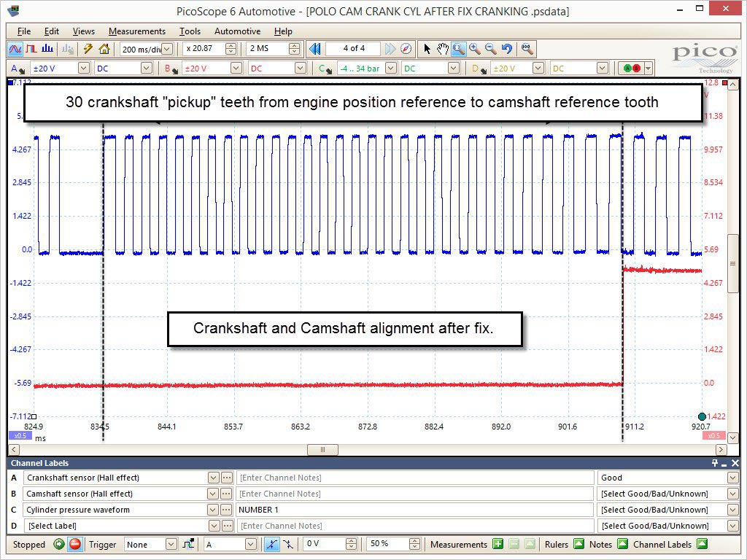747x560 pixels.
Task: Open channel A Good status dropdown
Action: (732, 478)
